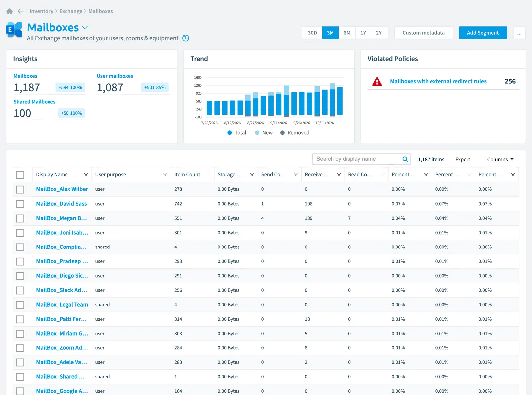
Task: Toggle the Removed legend swatch
Action: point(282,133)
